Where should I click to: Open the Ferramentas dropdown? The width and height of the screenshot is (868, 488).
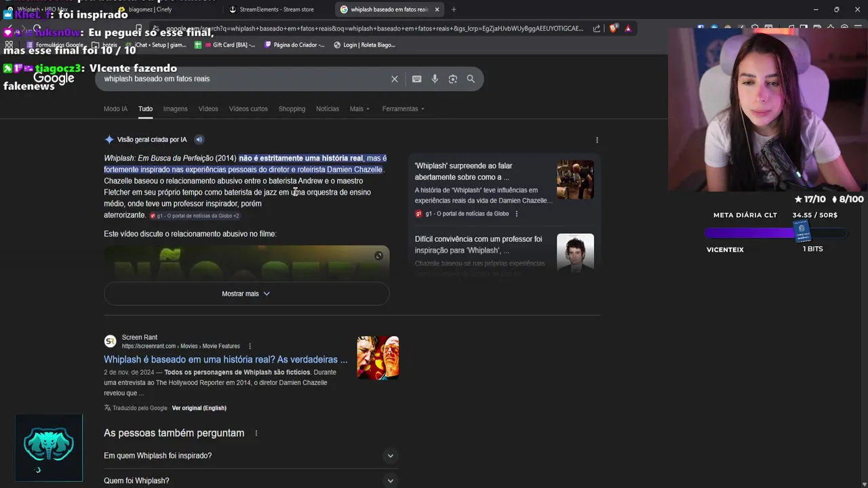tap(403, 109)
